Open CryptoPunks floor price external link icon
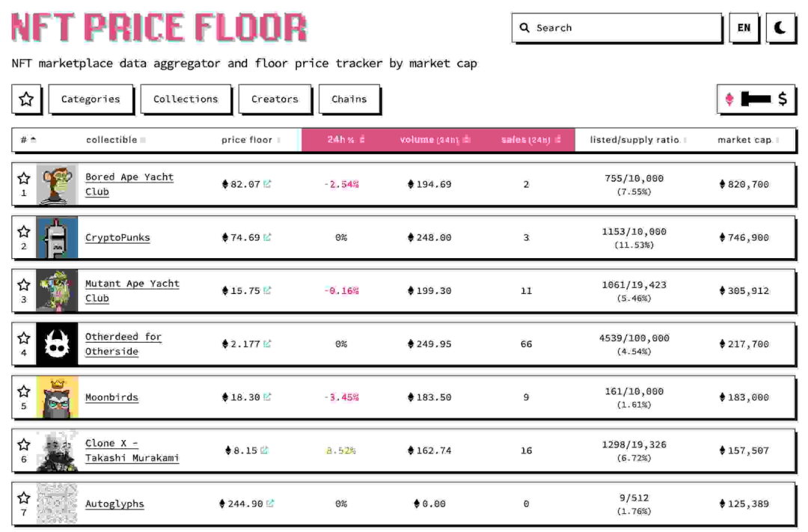 click(267, 236)
